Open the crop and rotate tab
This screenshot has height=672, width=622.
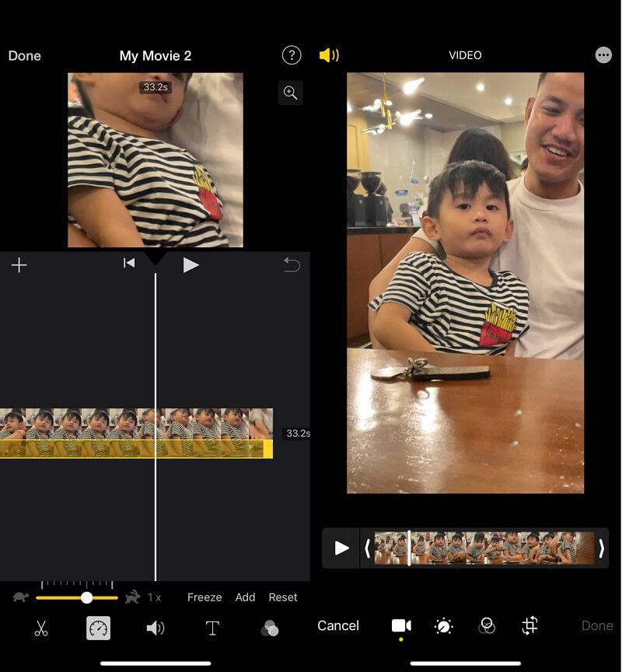pyautogui.click(x=529, y=626)
